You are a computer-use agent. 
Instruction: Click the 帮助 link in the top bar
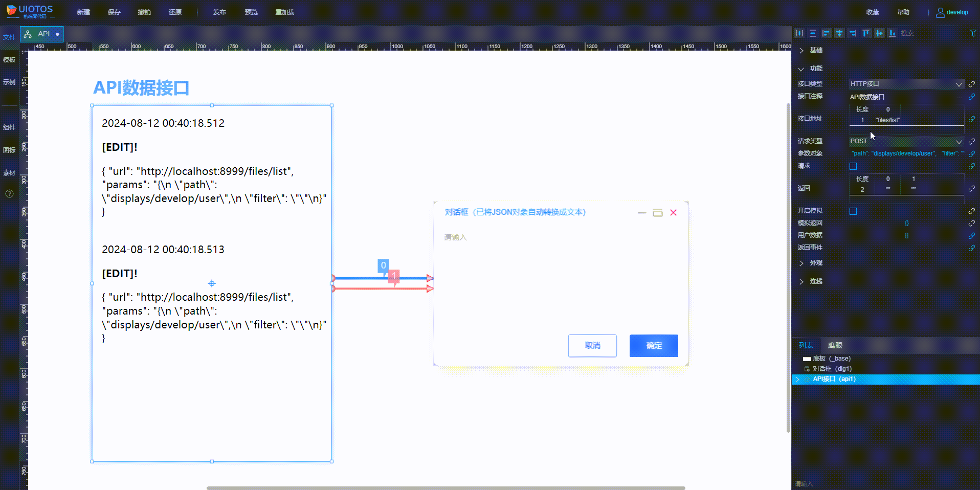click(903, 12)
